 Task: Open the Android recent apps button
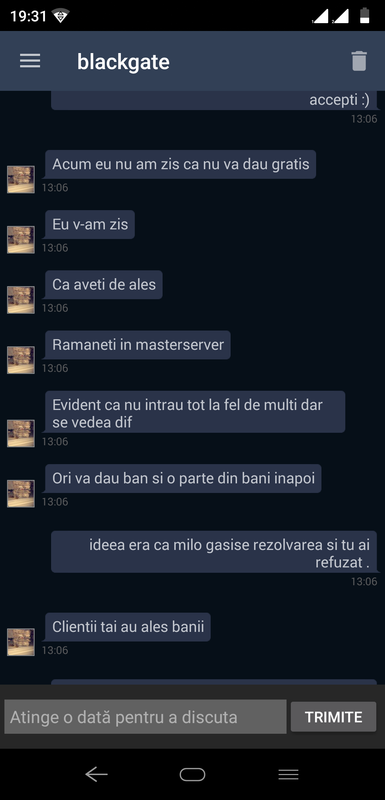288,774
